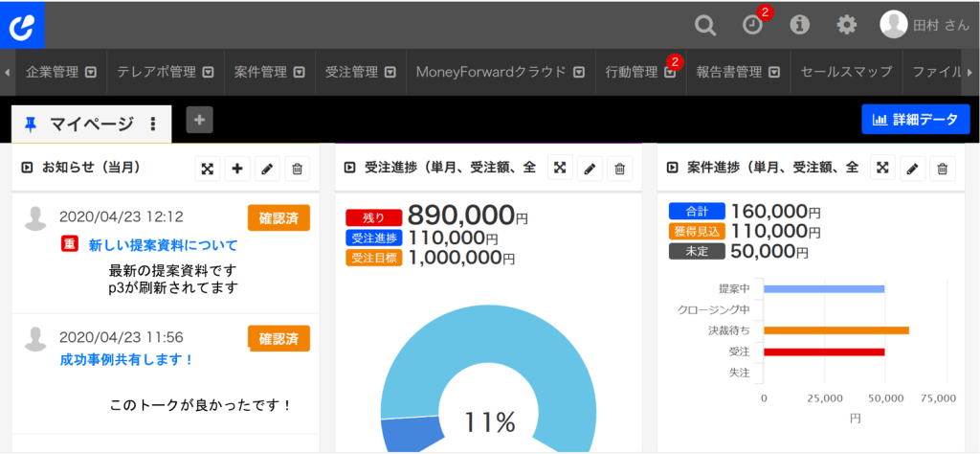Edit the 案件進捗 panel with pencil icon
The image size is (980, 454).
click(913, 169)
